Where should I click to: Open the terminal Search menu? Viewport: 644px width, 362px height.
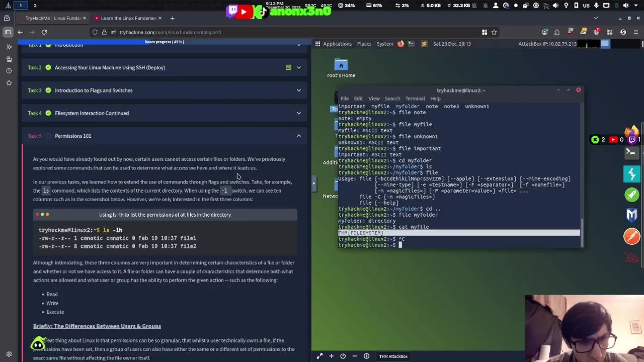pyautogui.click(x=392, y=99)
